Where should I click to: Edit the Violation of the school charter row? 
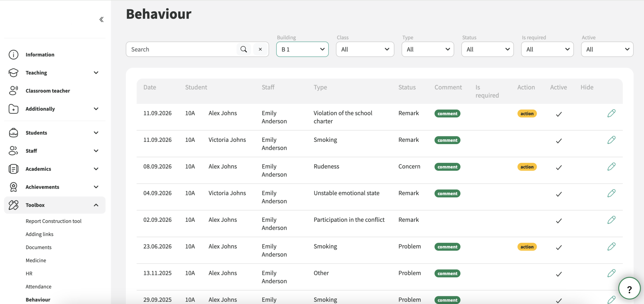[611, 113]
